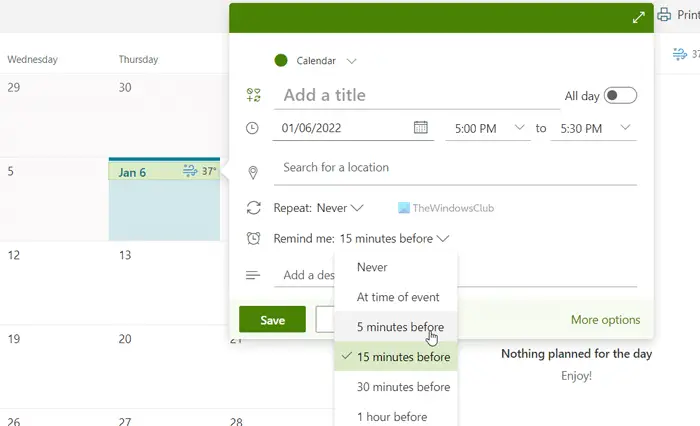Open the Repeat: Never dropdown
The height and width of the screenshot is (426, 700).
pyautogui.click(x=339, y=208)
